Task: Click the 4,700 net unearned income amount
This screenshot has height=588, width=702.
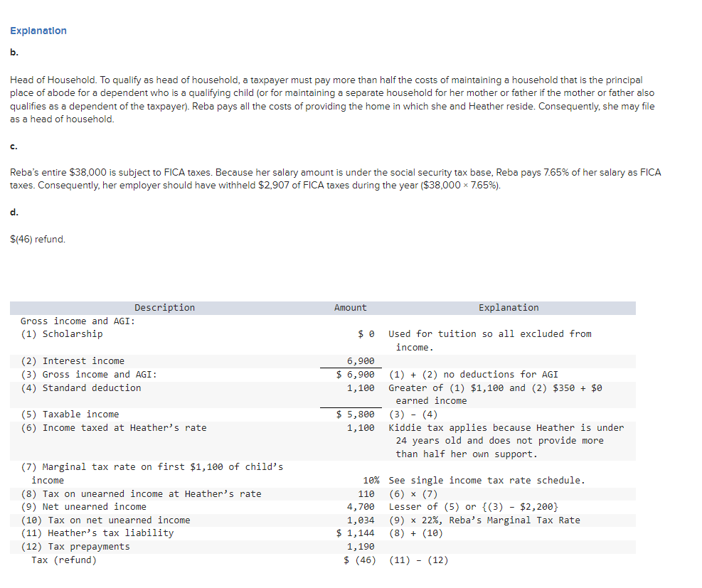Action: pyautogui.click(x=361, y=507)
